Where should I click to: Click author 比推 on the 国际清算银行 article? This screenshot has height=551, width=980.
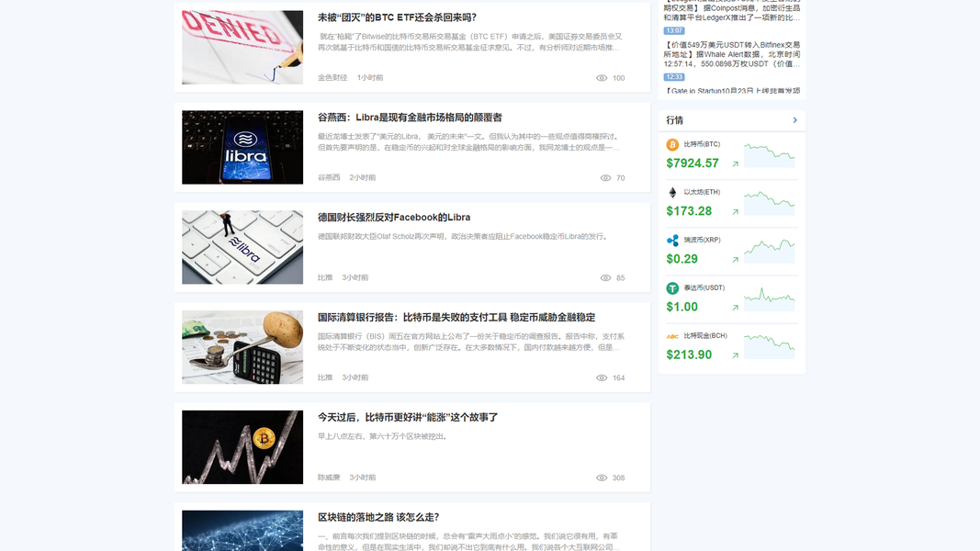325,378
